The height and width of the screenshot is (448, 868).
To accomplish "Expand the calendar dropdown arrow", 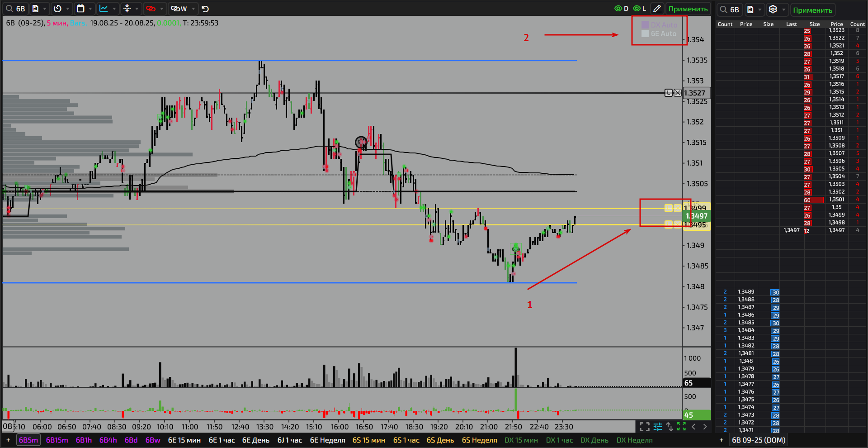I will pyautogui.click(x=90, y=9).
